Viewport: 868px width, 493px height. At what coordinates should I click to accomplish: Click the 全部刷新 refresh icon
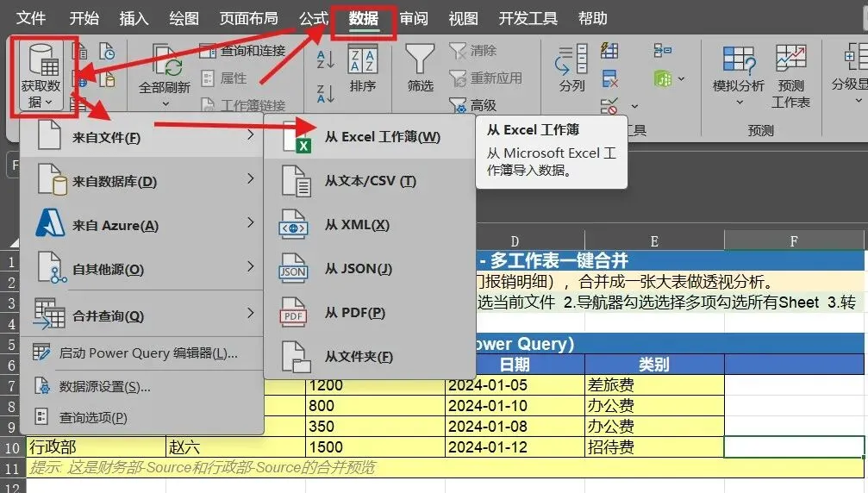(x=166, y=59)
